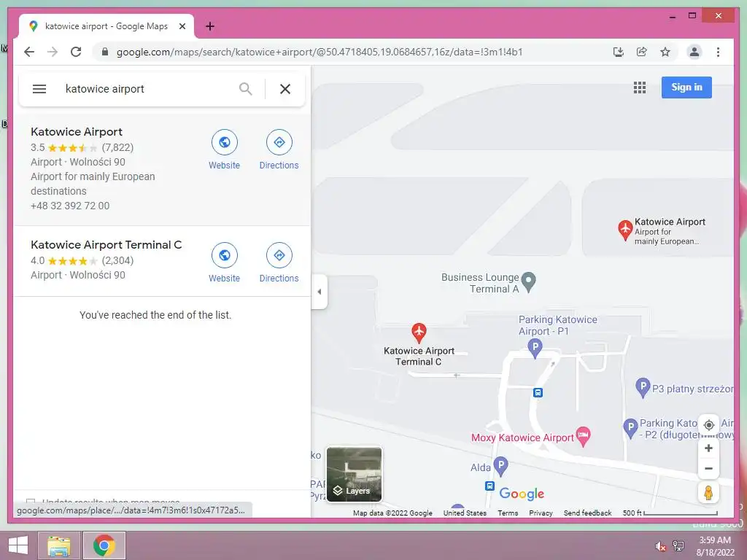The image size is (747, 560).
Task: Toggle the 500 ft scale bar
Action: 670,513
